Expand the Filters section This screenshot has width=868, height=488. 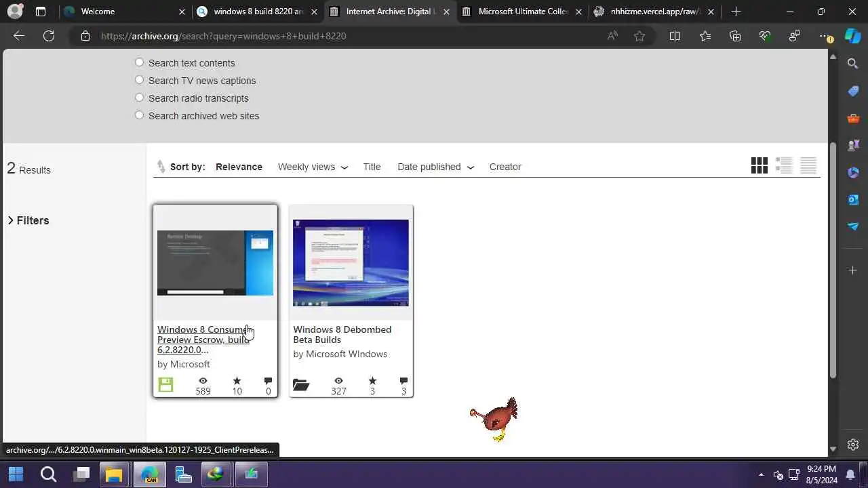28,220
